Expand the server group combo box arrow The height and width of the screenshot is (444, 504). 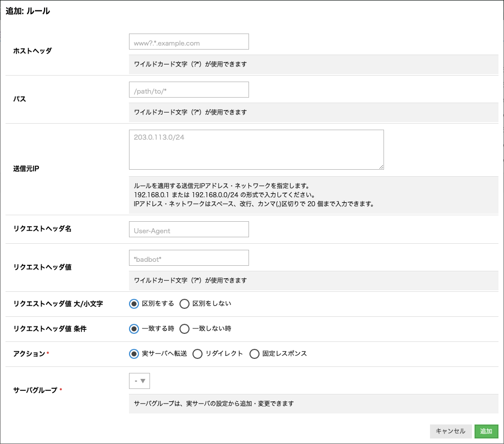coord(144,380)
